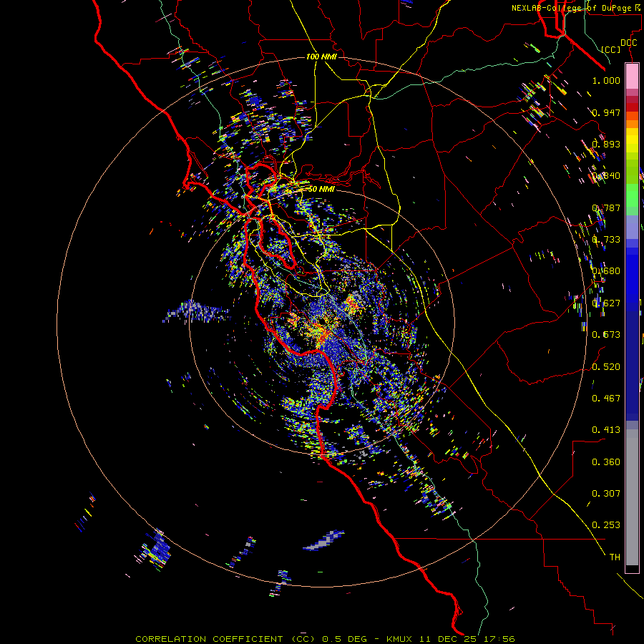This screenshot has width=644, height=644.
Task: Pick the dark red color bar segment
Action: [x=632, y=107]
